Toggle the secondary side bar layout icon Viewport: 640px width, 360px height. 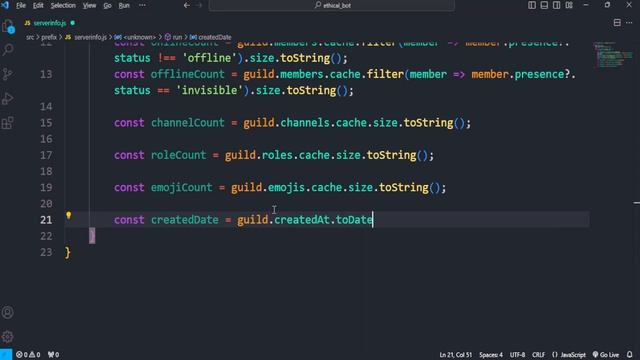point(556,5)
